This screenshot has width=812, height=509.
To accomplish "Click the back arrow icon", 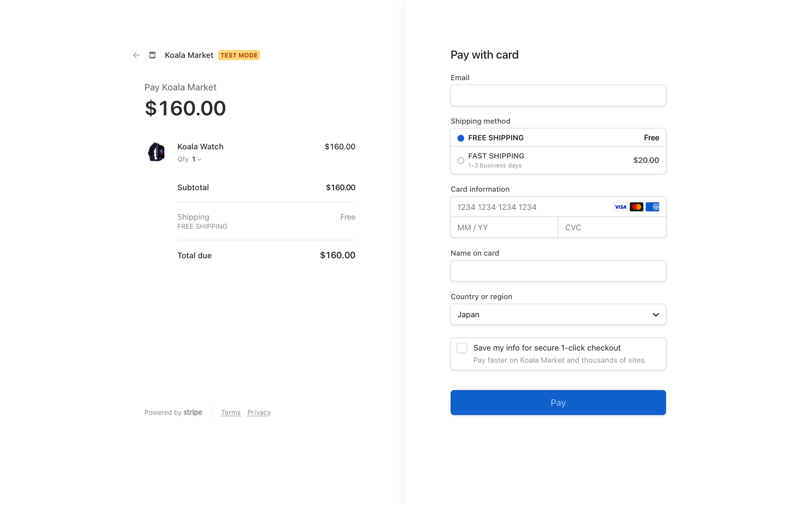I will coord(136,55).
